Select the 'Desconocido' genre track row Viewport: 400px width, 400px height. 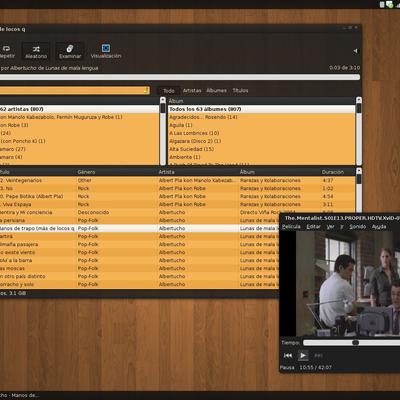click(x=139, y=212)
